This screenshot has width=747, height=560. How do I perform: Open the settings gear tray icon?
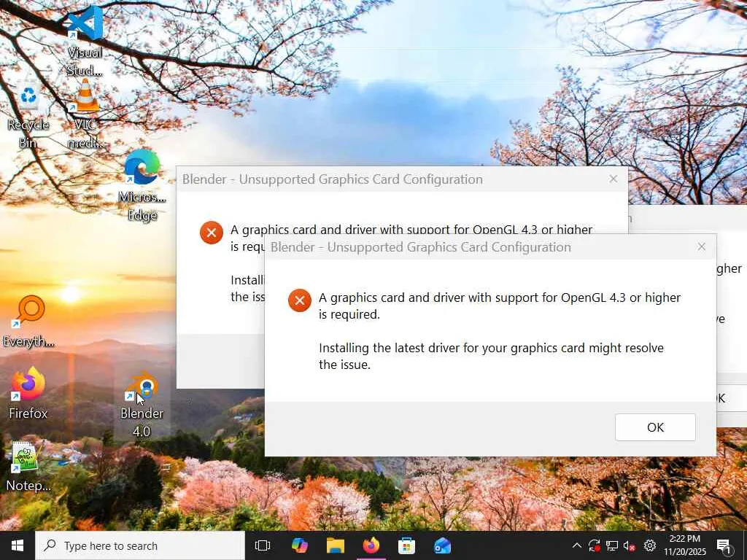coord(650,545)
